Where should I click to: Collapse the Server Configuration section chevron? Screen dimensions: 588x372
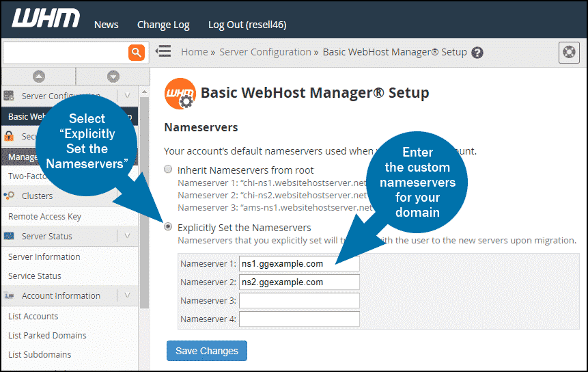[127, 96]
